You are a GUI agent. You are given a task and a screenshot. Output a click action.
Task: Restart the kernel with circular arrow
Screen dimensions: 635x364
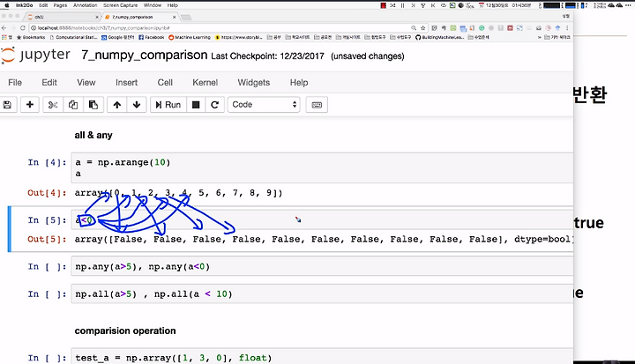pos(215,105)
